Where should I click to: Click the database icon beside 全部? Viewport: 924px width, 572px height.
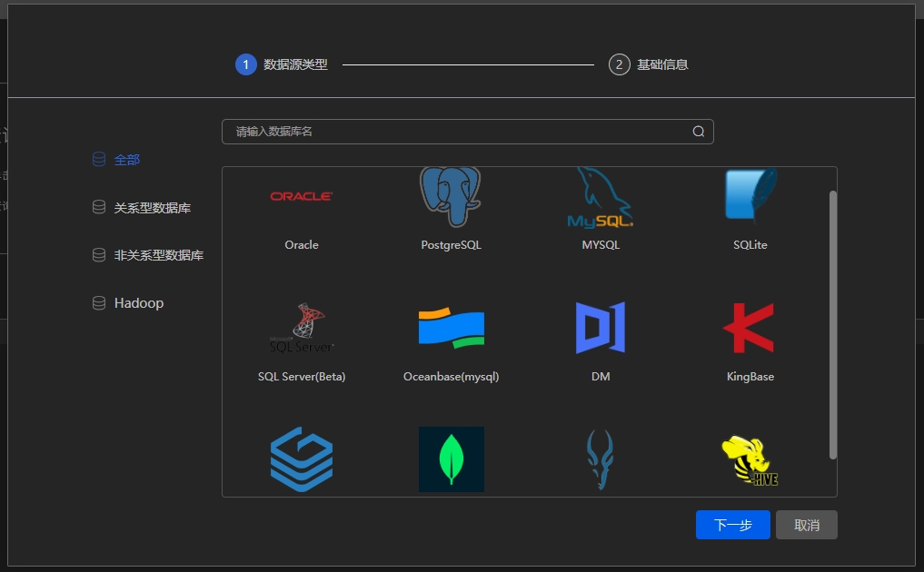point(99,159)
